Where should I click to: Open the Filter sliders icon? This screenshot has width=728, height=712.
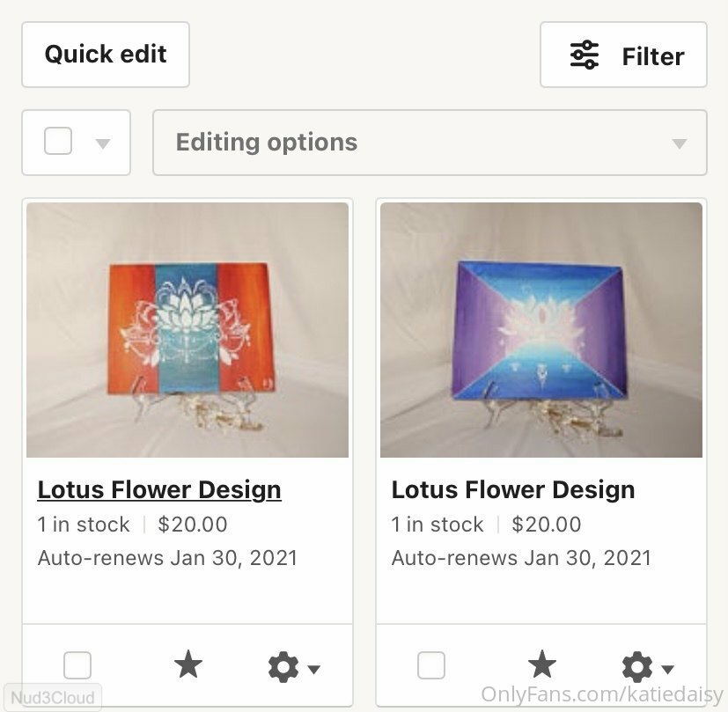point(585,55)
